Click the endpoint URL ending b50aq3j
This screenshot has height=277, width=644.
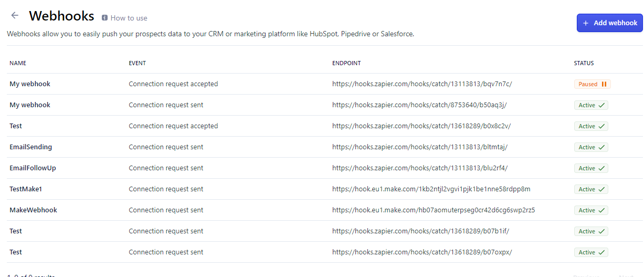[x=419, y=105]
